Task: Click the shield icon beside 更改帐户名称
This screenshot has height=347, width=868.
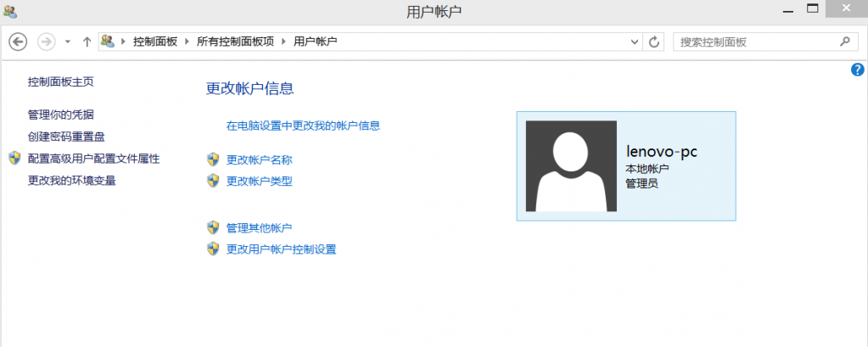Action: tap(214, 159)
